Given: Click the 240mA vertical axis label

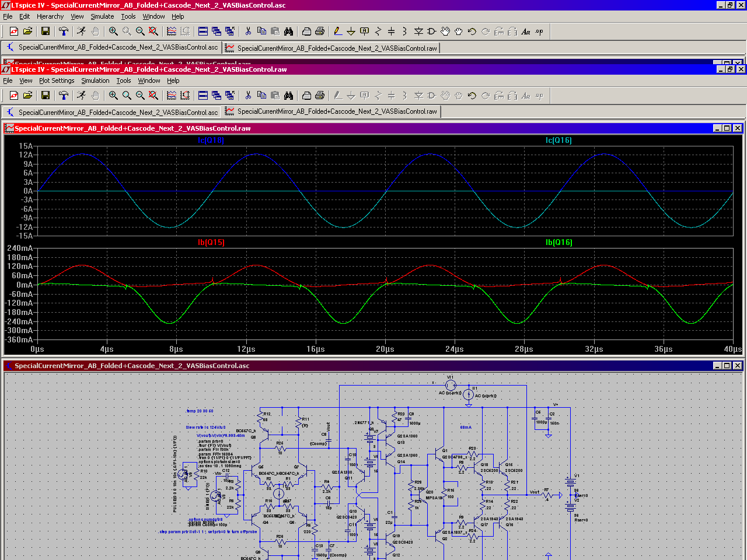Looking at the screenshot, I should (20, 248).
